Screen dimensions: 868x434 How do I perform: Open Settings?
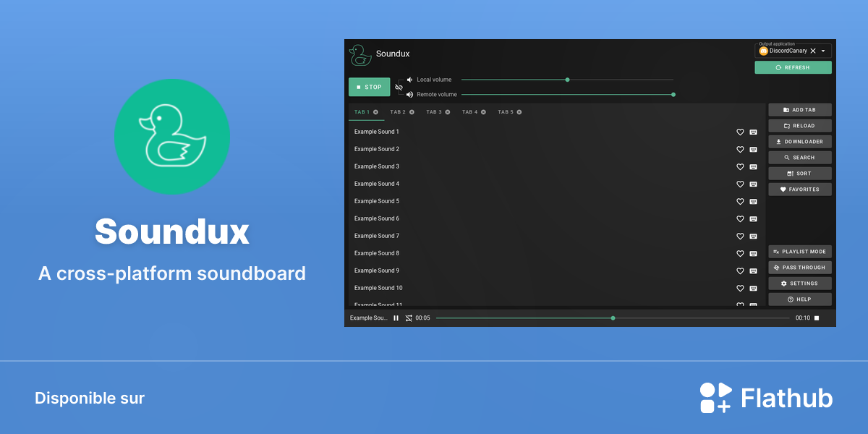(x=800, y=284)
